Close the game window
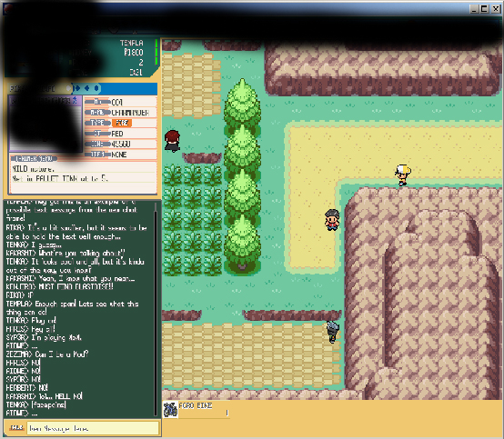 point(495,9)
